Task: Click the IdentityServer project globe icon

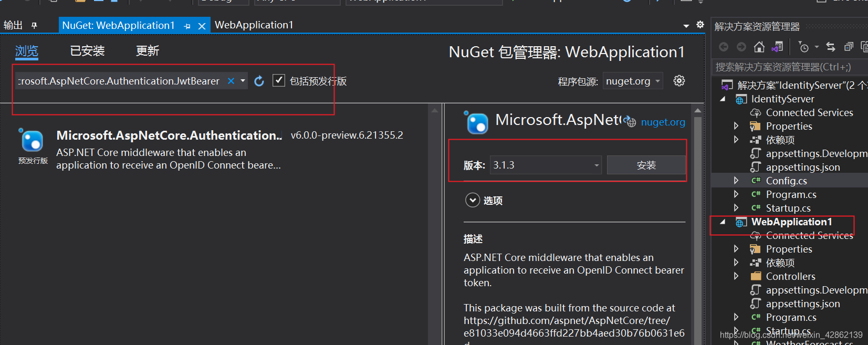Action: [x=741, y=99]
